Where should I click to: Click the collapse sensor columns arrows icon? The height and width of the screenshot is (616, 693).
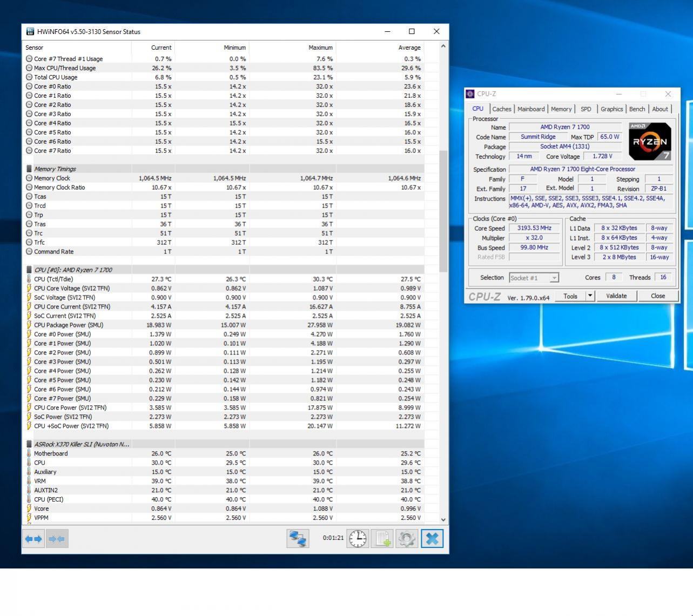(57, 539)
